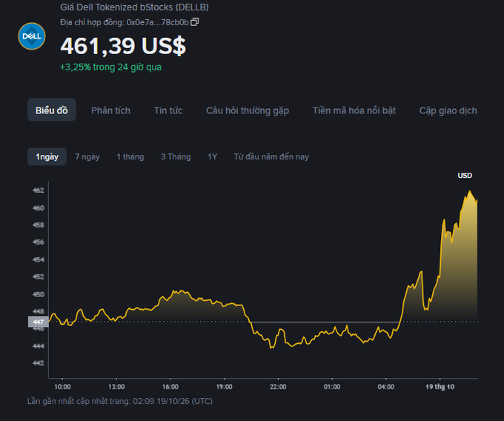Switch to Cặp giao dịch tab
The image size is (504, 421).
(448, 110)
